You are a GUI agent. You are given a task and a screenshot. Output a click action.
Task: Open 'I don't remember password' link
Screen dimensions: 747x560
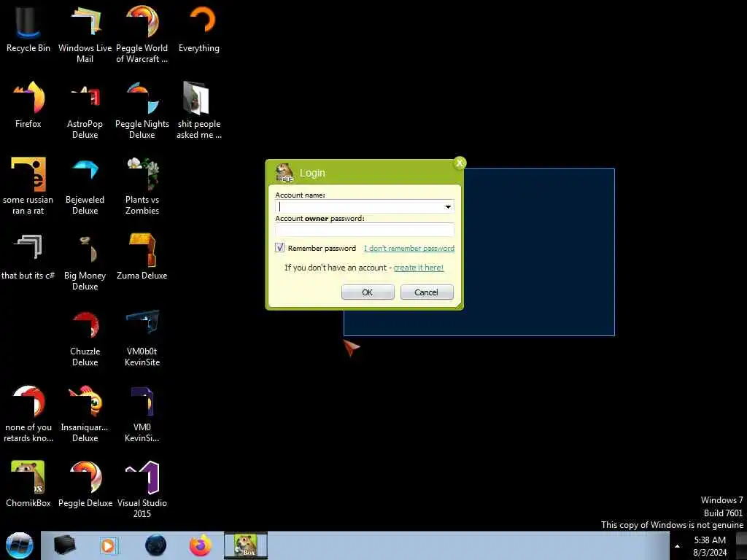[x=409, y=248]
